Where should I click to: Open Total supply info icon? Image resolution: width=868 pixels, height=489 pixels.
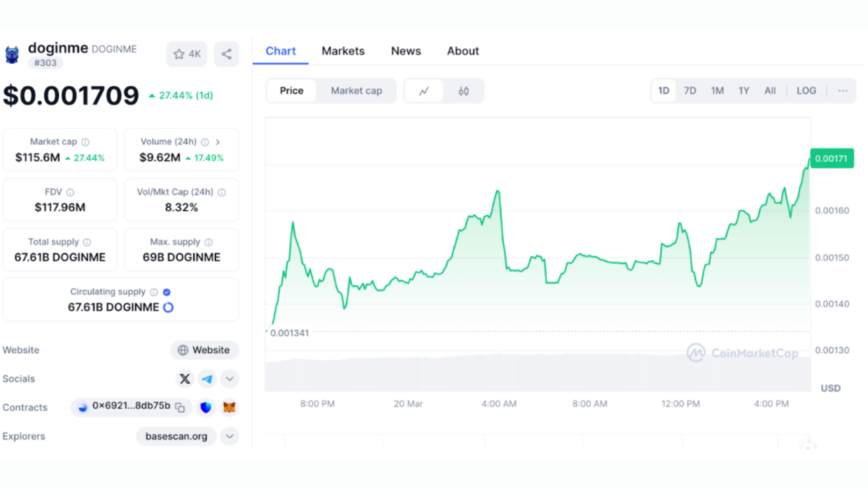87,242
